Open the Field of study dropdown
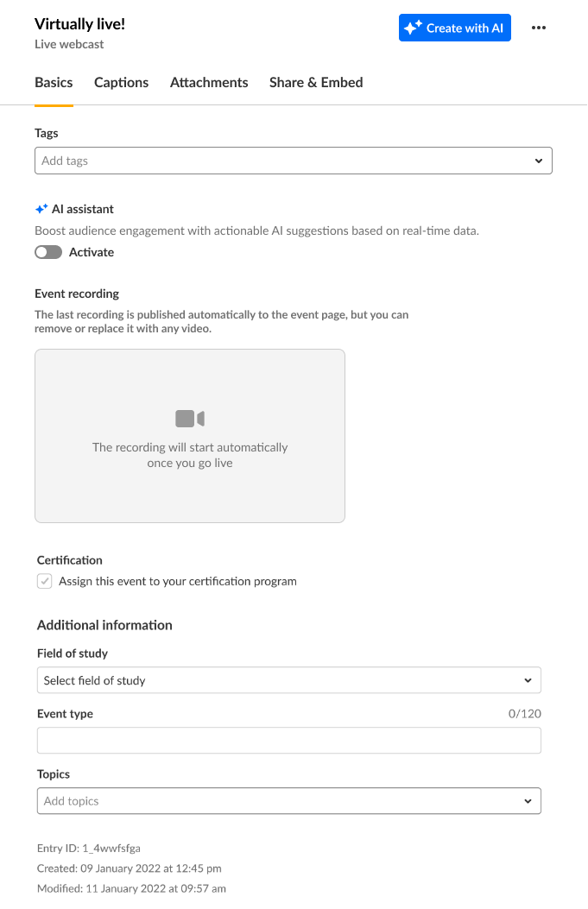588x909 pixels. 288,680
